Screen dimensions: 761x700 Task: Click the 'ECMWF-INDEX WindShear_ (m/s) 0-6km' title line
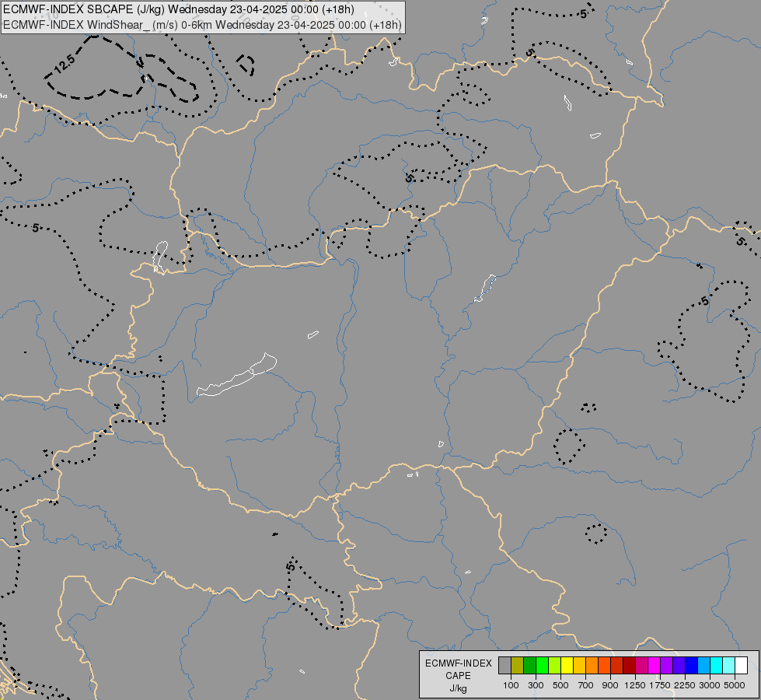click(202, 25)
